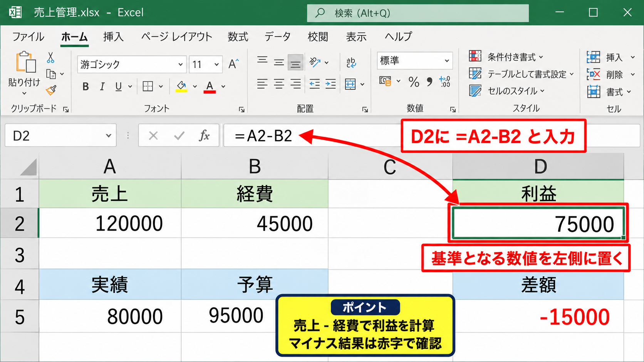Click the wrap text icon

coord(351,62)
